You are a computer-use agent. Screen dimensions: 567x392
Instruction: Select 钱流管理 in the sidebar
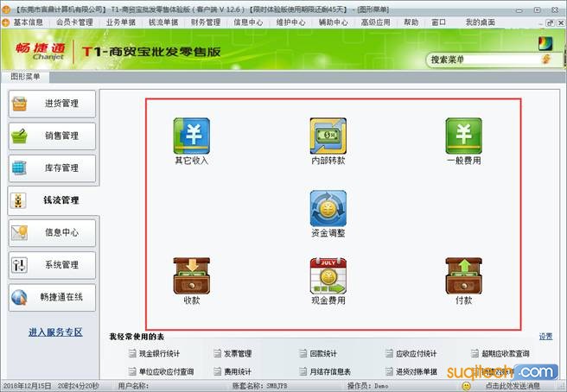(x=53, y=200)
